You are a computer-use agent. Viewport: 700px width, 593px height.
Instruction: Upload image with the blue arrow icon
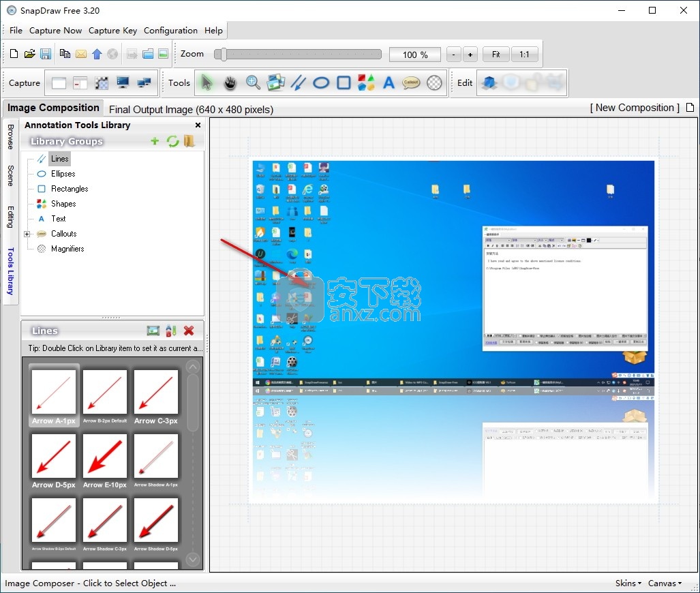tap(97, 54)
